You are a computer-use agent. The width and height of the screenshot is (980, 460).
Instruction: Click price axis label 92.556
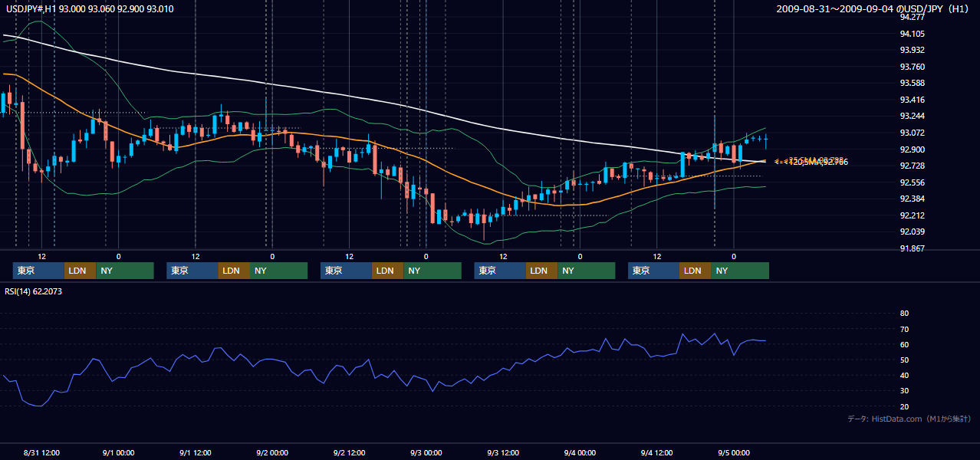tap(912, 182)
